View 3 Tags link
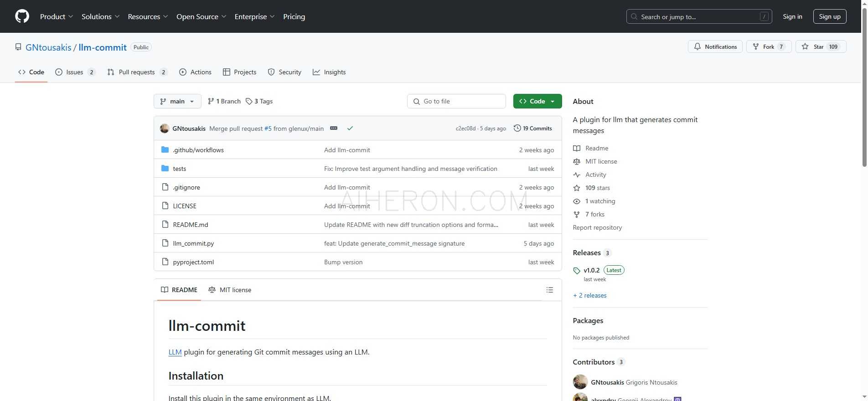 [x=259, y=101]
